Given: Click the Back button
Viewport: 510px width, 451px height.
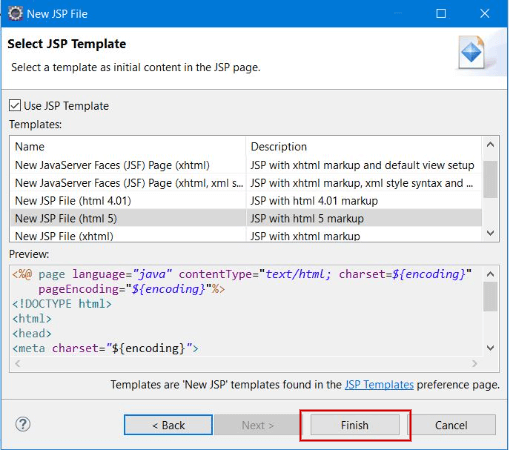Looking at the screenshot, I should tap(168, 425).
